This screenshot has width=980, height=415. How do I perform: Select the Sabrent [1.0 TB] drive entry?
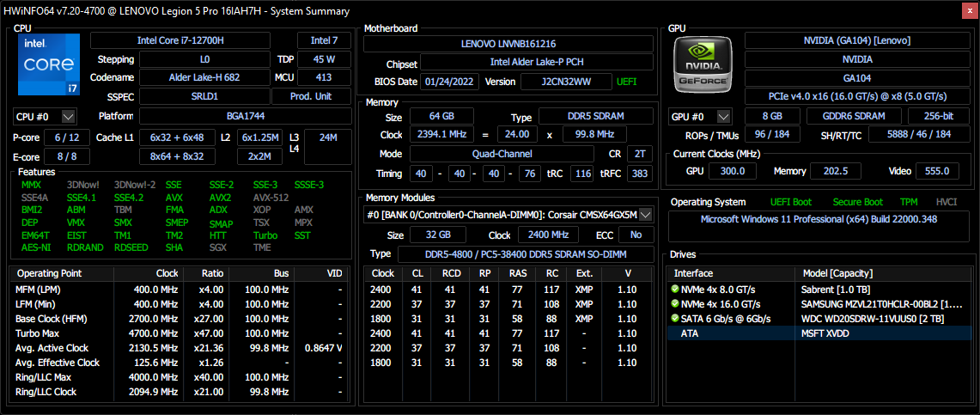coord(819,290)
